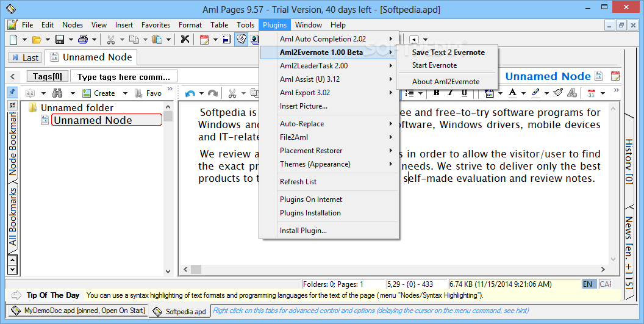
Task: Click the Print icon
Action: [83, 40]
